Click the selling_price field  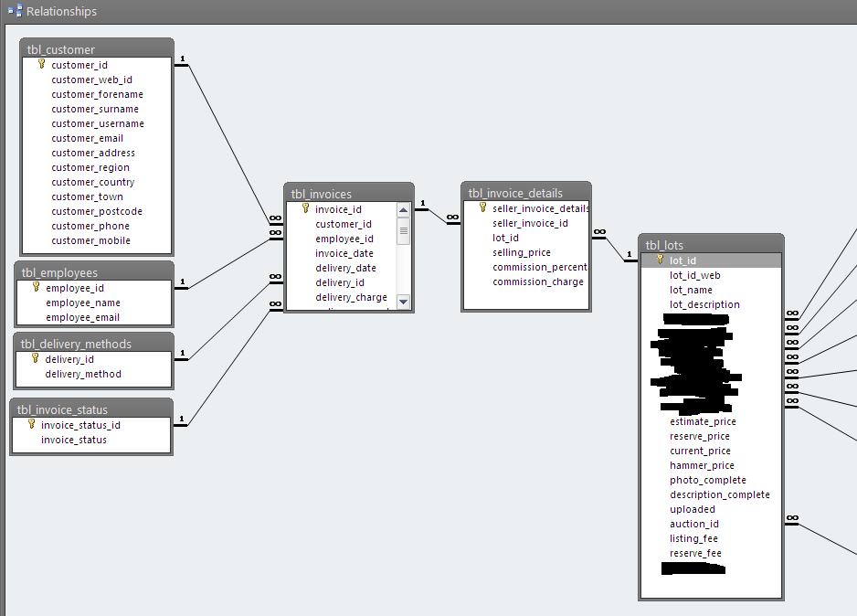pyautogui.click(x=522, y=252)
